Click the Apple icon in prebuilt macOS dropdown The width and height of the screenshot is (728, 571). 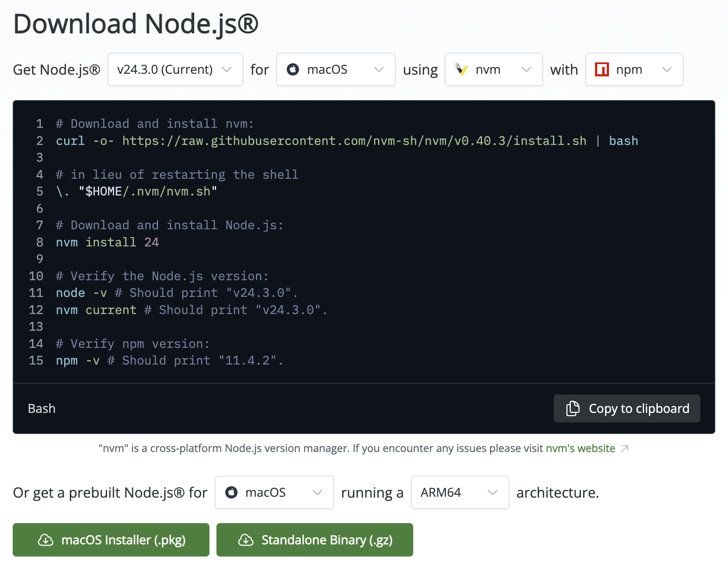tap(231, 492)
